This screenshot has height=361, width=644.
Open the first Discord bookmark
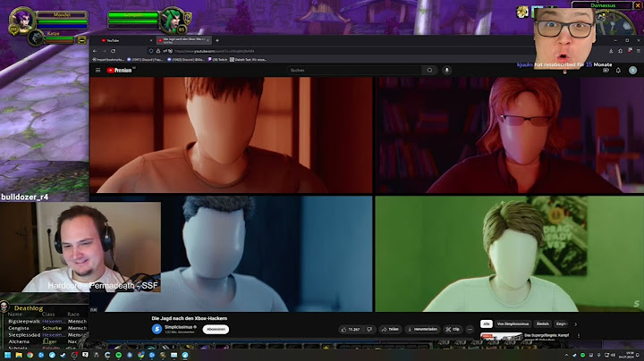coord(145,60)
